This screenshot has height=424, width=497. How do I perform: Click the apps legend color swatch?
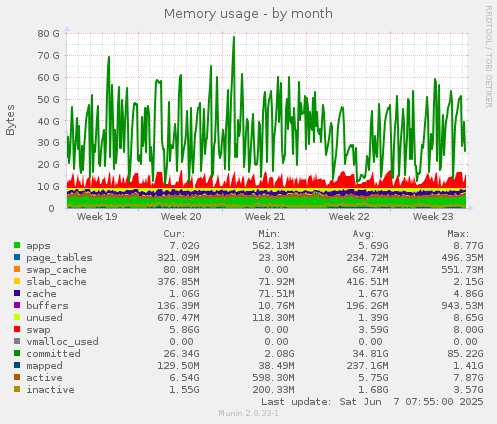pyautogui.click(x=17, y=245)
